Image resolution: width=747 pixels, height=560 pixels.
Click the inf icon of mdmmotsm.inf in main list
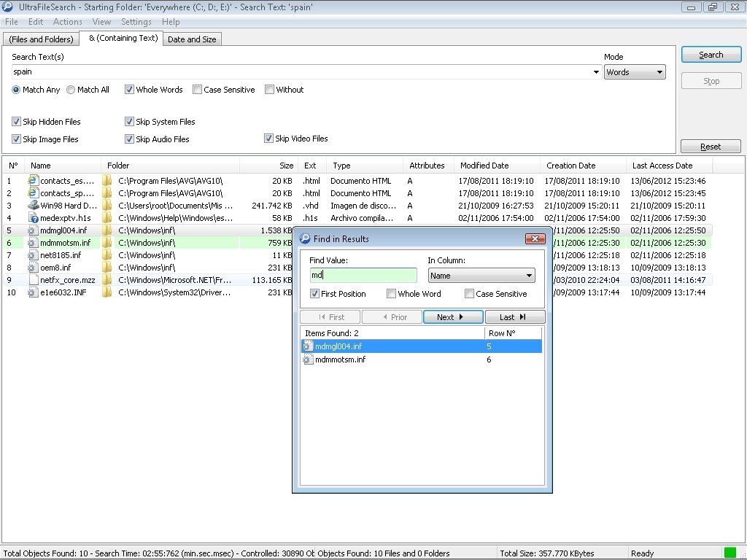[x=33, y=242]
